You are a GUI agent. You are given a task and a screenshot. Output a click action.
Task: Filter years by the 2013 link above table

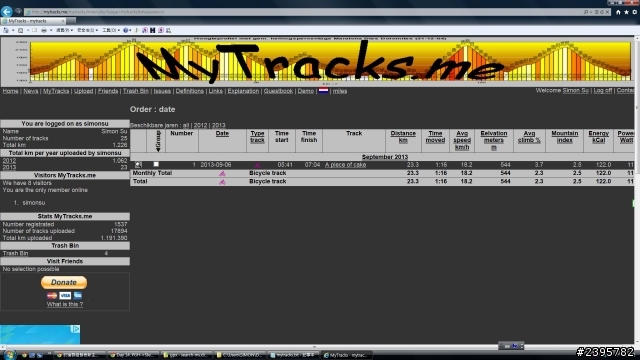(218, 125)
